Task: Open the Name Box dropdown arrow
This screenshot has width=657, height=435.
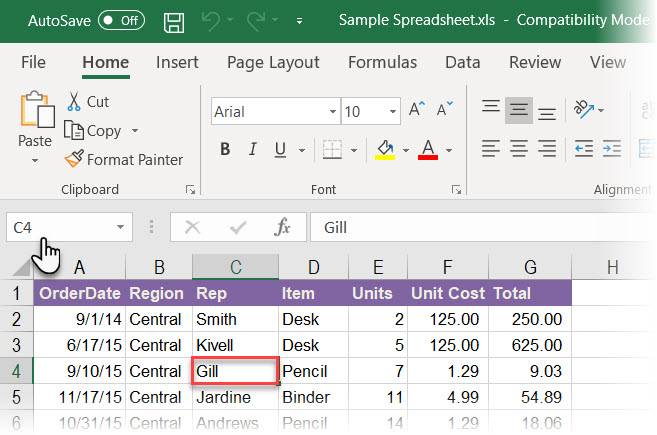Action: (x=120, y=228)
